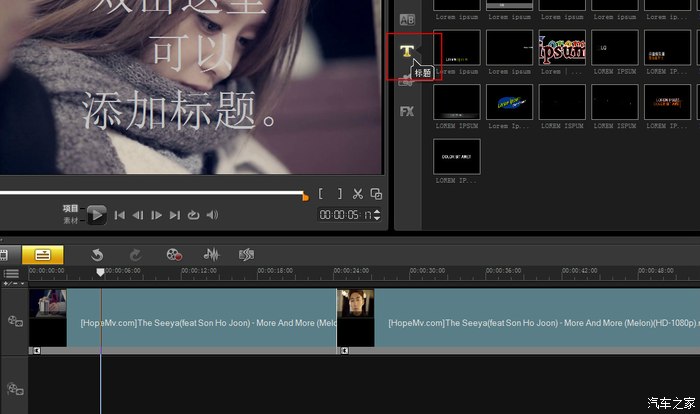Switch to yellow Timeline view button

42,255
